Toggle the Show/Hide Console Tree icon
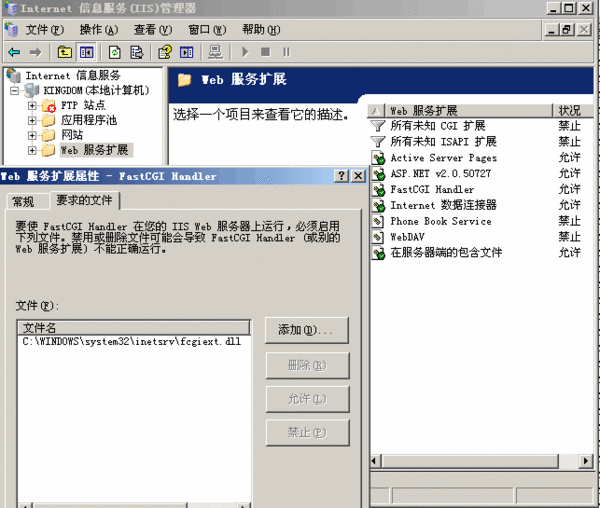 (x=86, y=52)
